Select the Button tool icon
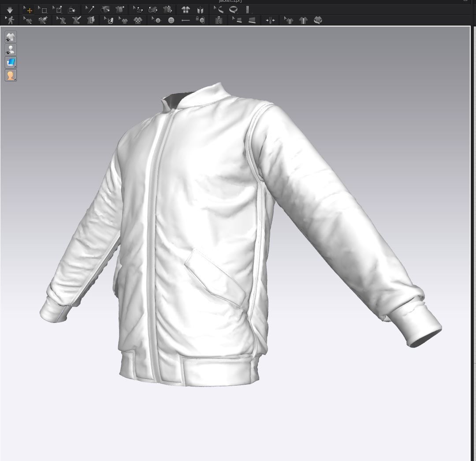 pyautogui.click(x=171, y=20)
